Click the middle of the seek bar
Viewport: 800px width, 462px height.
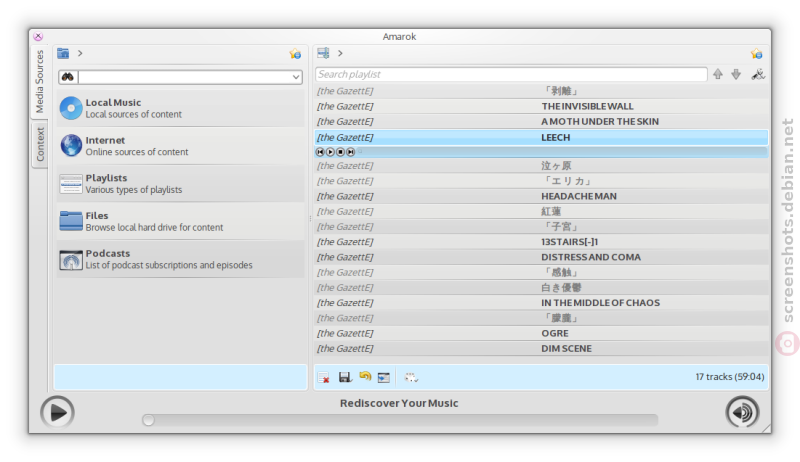(x=400, y=420)
